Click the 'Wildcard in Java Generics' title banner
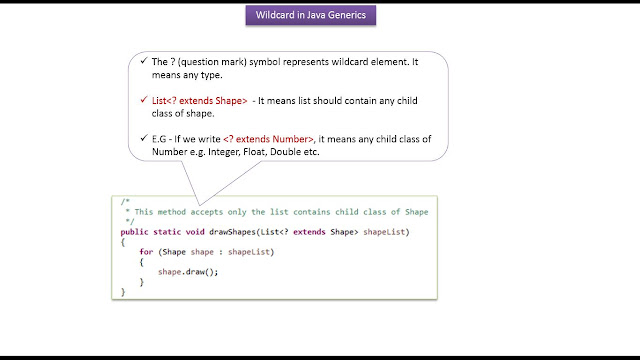The image size is (640, 360). pos(311,15)
